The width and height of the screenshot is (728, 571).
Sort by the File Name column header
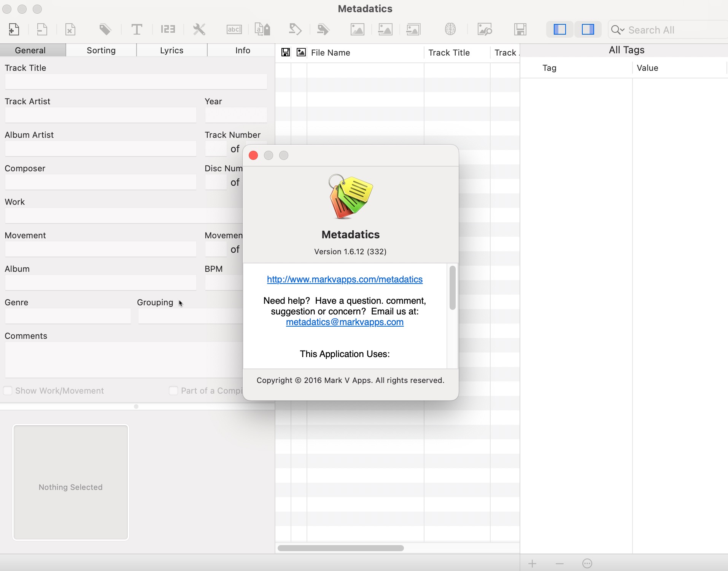pyautogui.click(x=365, y=53)
